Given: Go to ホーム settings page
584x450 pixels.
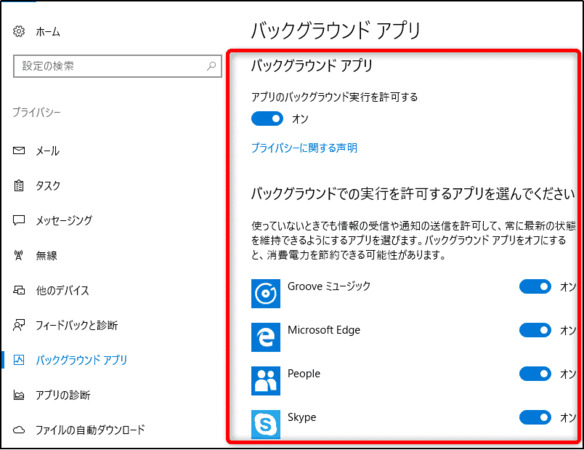Looking at the screenshot, I should coord(48,32).
